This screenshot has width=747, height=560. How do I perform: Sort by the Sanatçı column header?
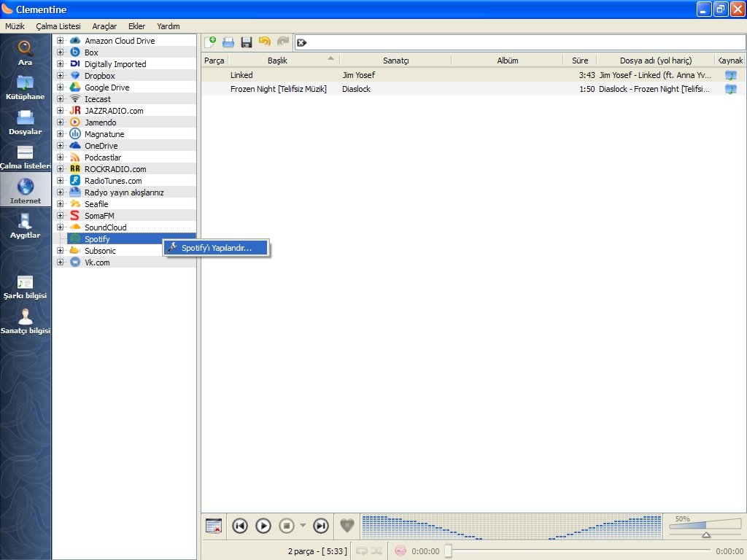tap(395, 61)
